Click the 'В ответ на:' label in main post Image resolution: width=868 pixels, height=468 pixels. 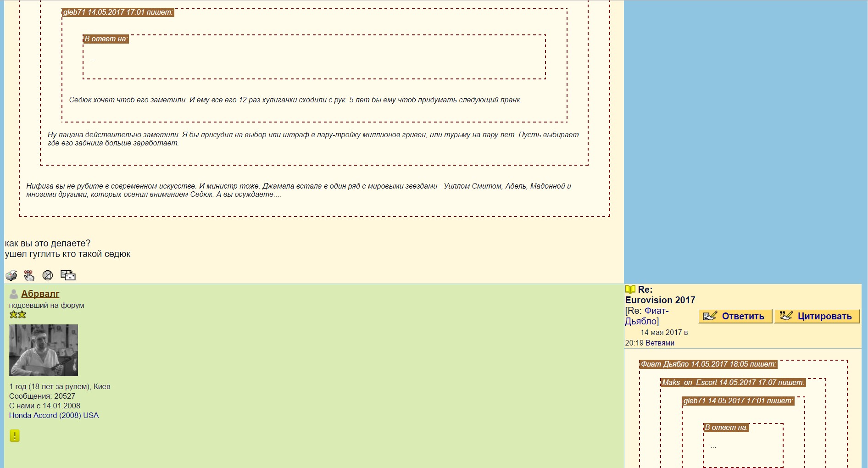click(106, 39)
